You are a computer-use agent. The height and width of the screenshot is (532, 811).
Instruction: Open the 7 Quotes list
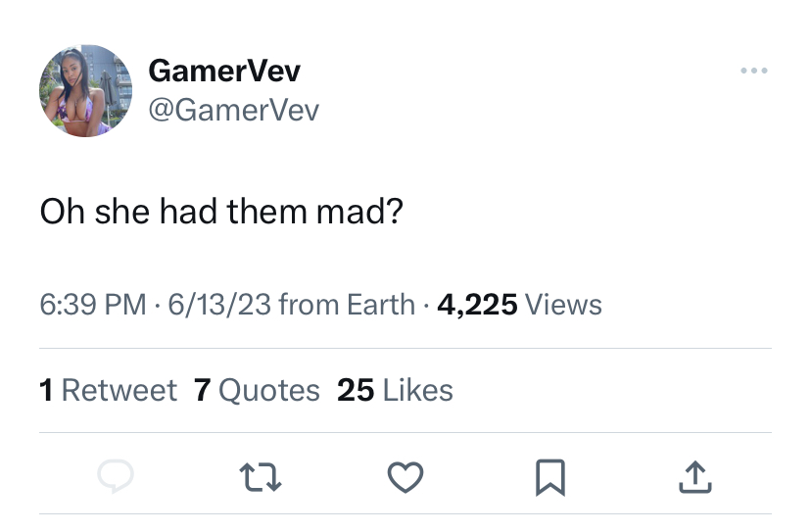coord(257,390)
